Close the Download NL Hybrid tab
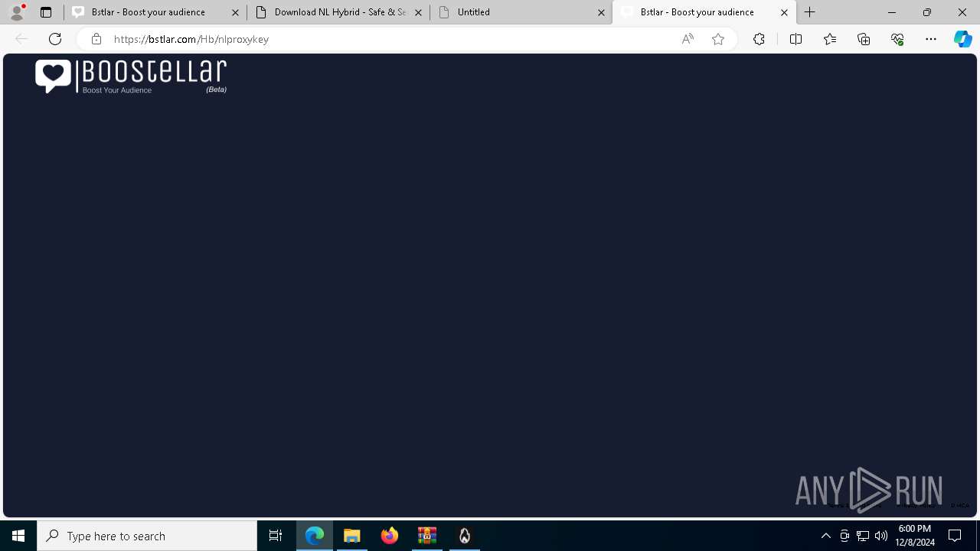The height and width of the screenshot is (551, 980). tap(418, 12)
